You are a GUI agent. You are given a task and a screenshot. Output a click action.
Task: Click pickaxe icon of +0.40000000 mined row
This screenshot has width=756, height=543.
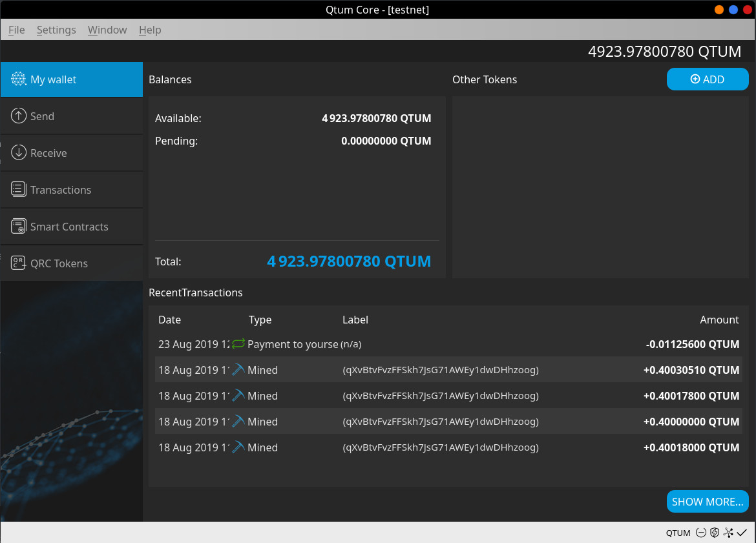click(x=238, y=421)
